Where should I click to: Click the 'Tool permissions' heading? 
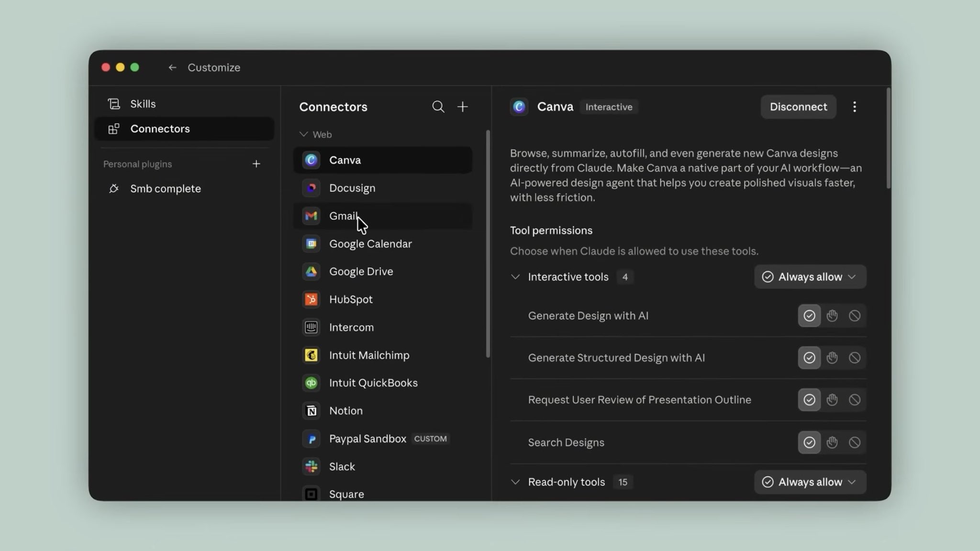pyautogui.click(x=551, y=231)
